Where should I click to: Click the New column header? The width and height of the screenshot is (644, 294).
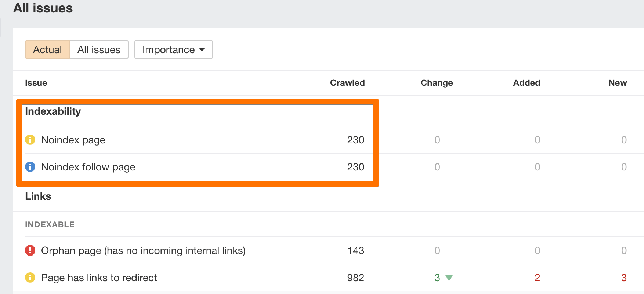(617, 83)
